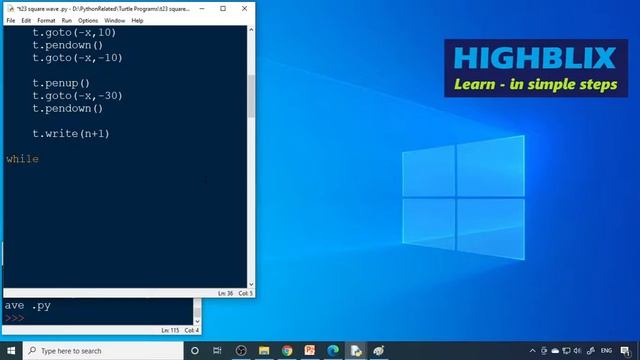Open Microsoft Edge from the taskbar
This screenshot has height=360, width=640.
(333, 351)
